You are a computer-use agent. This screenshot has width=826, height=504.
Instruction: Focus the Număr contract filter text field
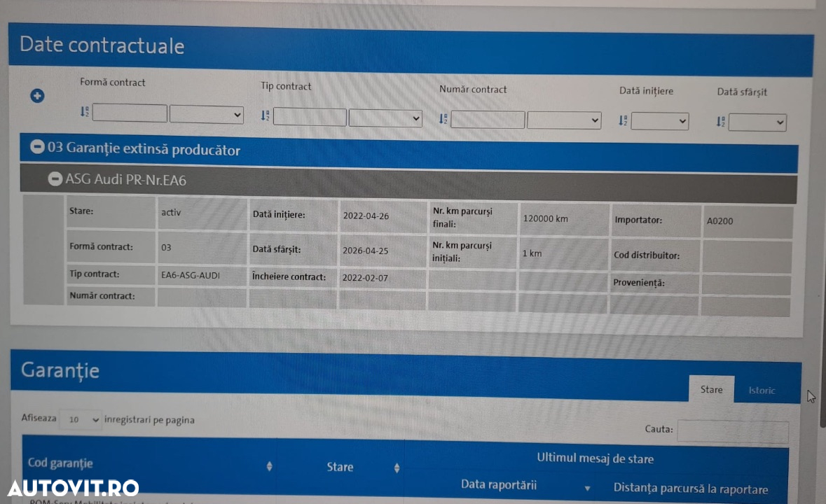click(488, 120)
